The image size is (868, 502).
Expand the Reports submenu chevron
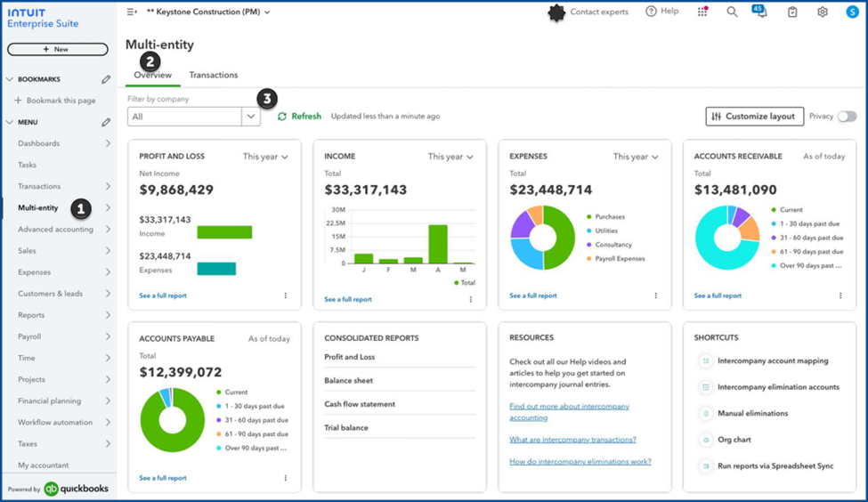click(x=108, y=315)
